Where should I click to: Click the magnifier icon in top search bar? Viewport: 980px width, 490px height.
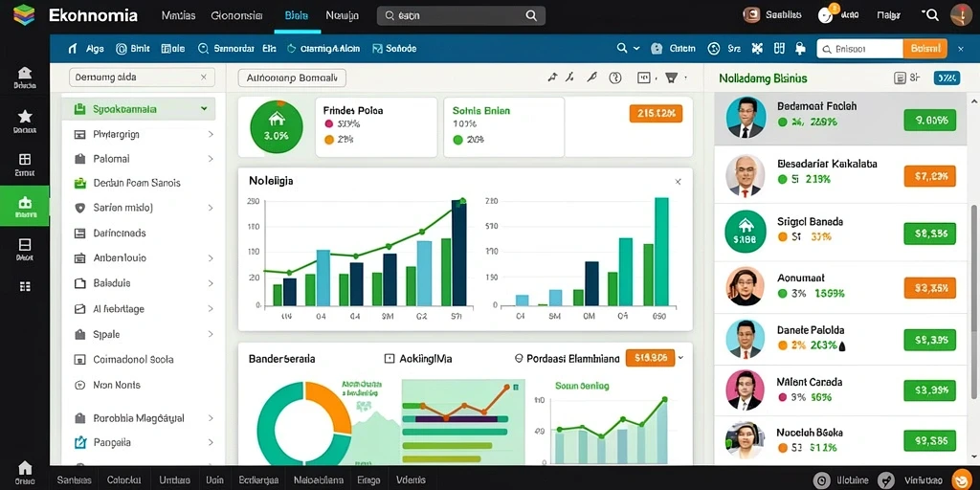[x=531, y=16]
